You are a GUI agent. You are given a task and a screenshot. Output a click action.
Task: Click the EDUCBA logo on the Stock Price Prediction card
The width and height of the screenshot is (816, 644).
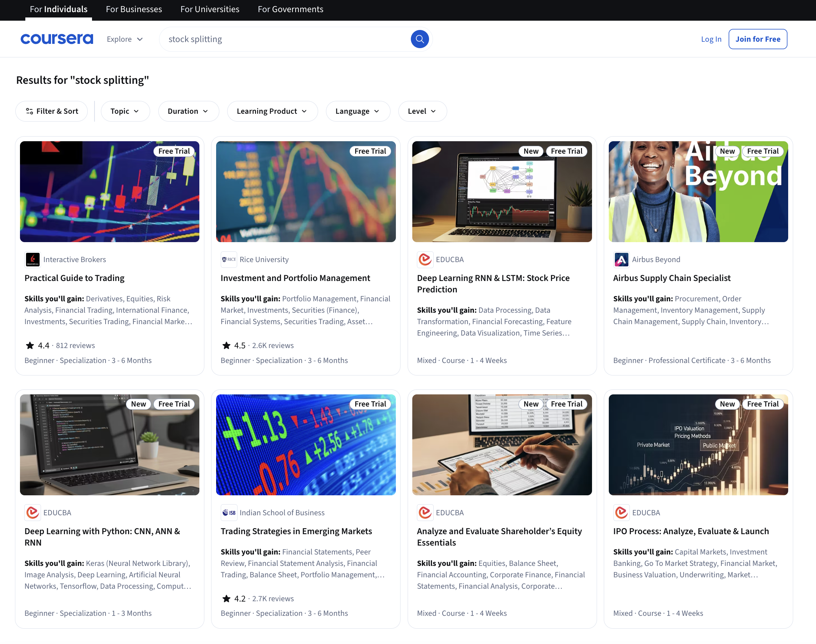click(425, 259)
